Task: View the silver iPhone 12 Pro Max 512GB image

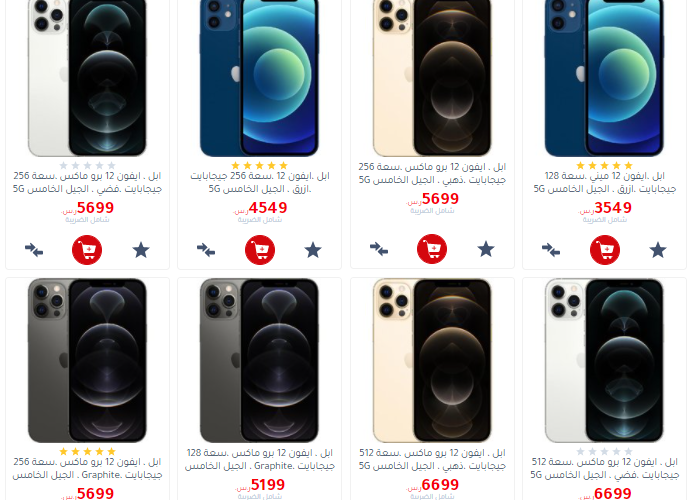Action: click(x=604, y=360)
